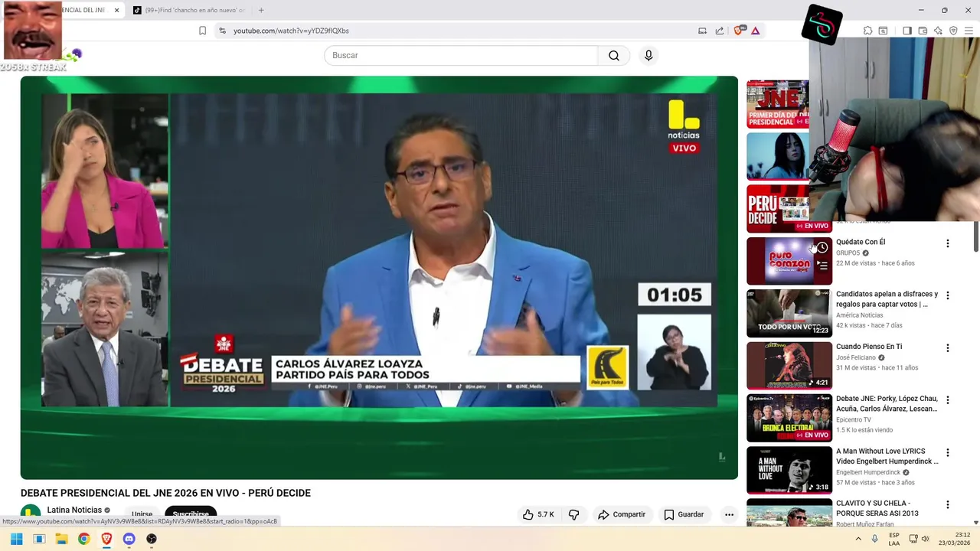Open a new browser tab
This screenshot has width=980, height=551.
261,10
